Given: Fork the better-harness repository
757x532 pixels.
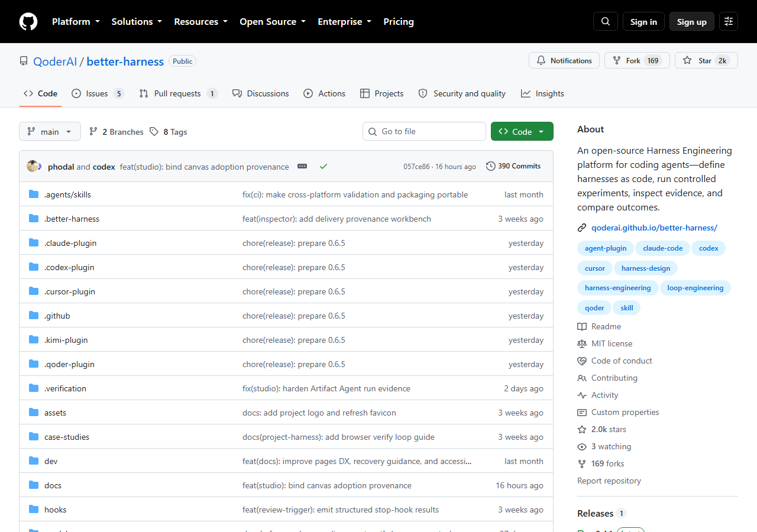Looking at the screenshot, I should coord(637,60).
